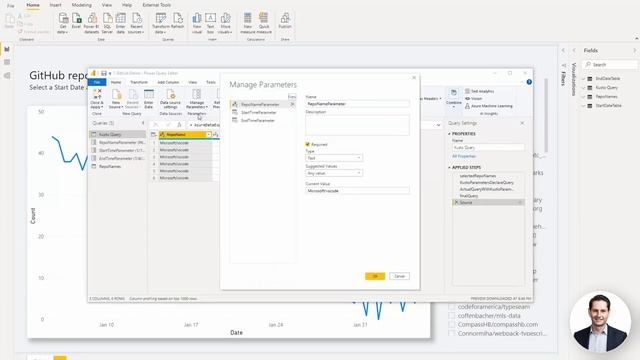Check coffenbacher/mls-data slicer checkbox
The width and height of the screenshot is (640, 360).
point(451,316)
